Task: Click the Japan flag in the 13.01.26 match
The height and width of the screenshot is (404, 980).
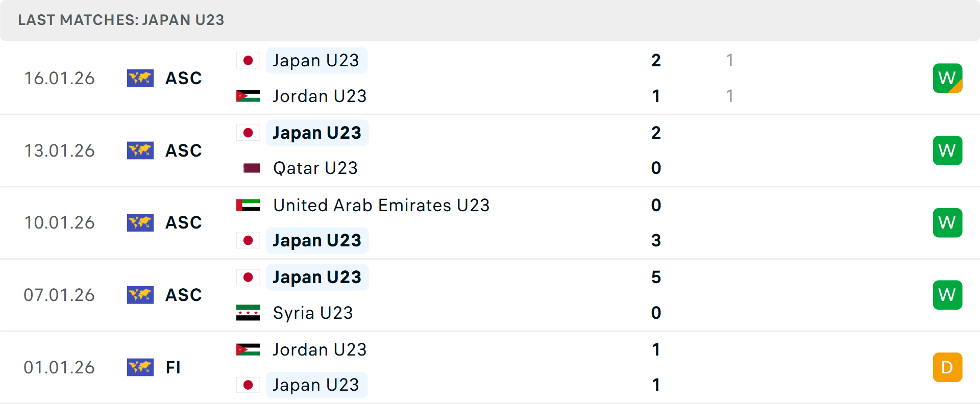Action: [248, 133]
